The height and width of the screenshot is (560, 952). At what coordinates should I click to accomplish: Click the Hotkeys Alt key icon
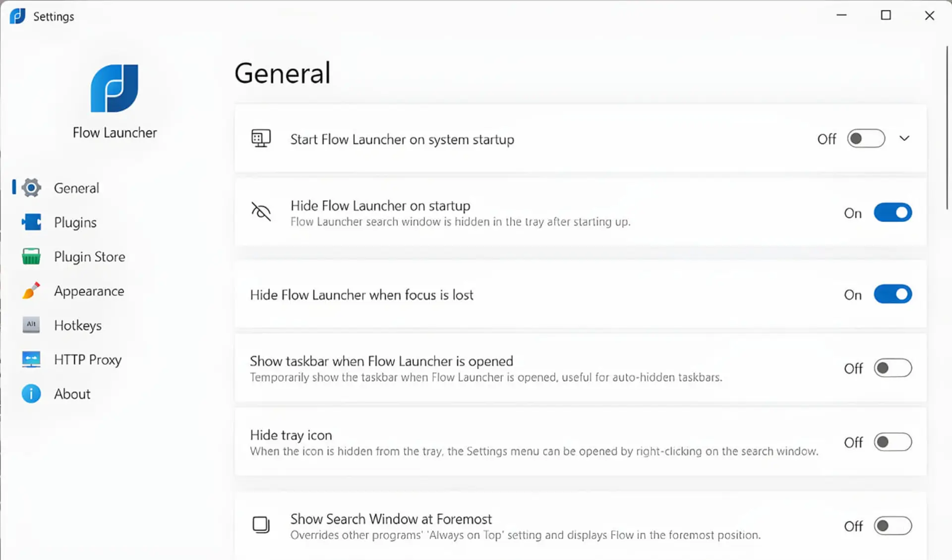pos(31,325)
